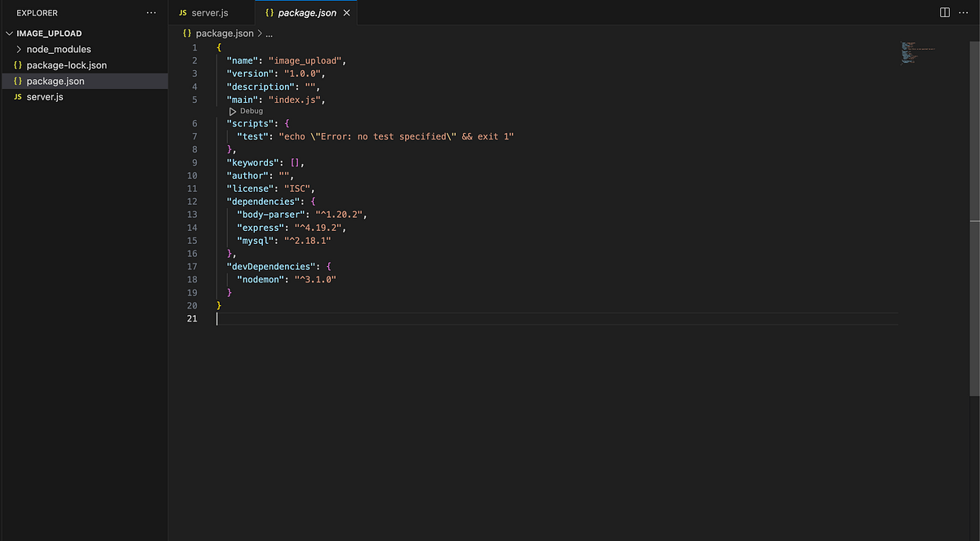The image size is (980, 541).
Task: Open the breadcrumb ellipsis after package.json
Action: click(x=269, y=33)
